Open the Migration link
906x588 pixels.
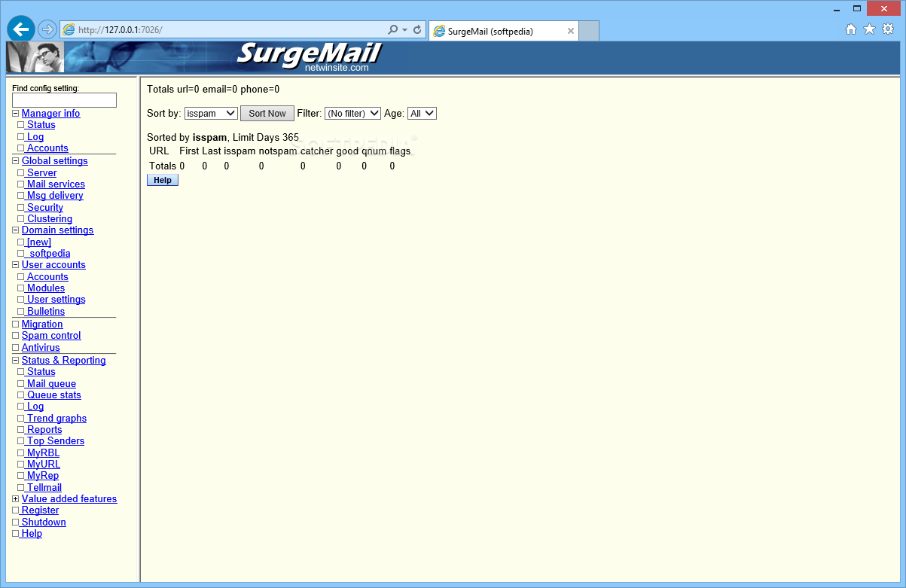point(42,324)
